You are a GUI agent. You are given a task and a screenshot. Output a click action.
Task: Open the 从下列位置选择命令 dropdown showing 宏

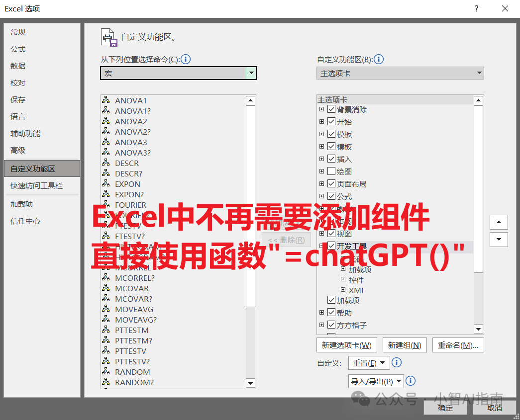[x=179, y=73]
